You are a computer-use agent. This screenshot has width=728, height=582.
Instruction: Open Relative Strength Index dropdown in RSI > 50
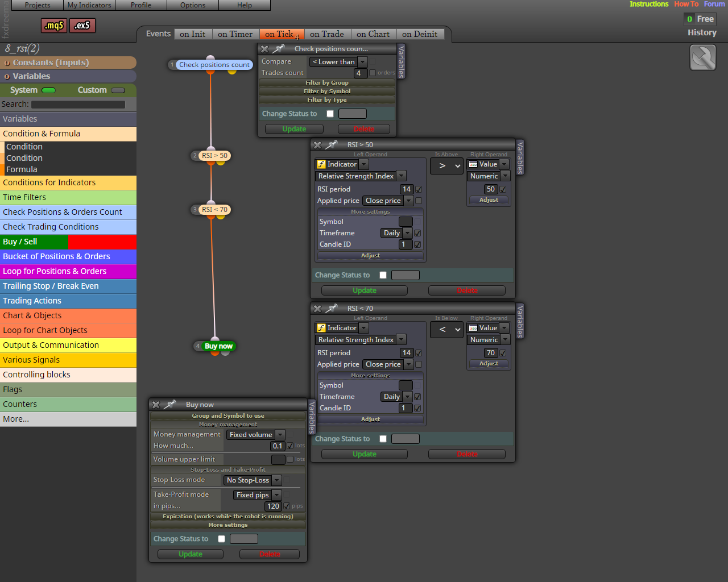pos(361,176)
